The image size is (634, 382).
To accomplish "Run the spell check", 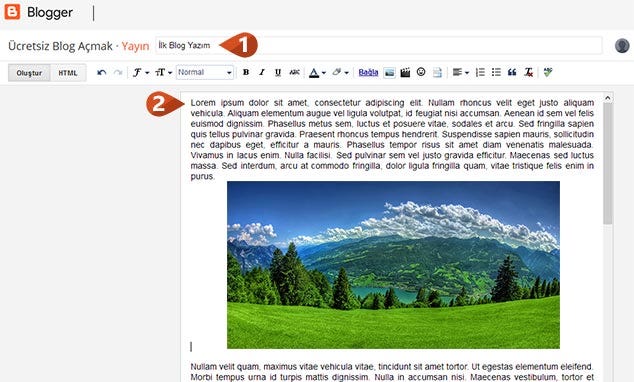I will click(547, 73).
